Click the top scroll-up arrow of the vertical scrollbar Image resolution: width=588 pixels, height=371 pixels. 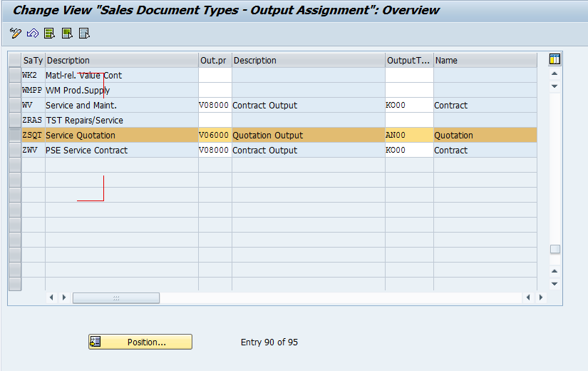555,73
